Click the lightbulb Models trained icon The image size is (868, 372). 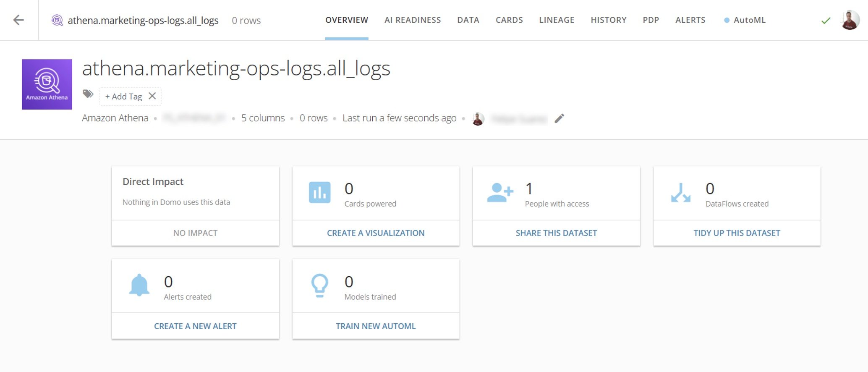pos(319,286)
